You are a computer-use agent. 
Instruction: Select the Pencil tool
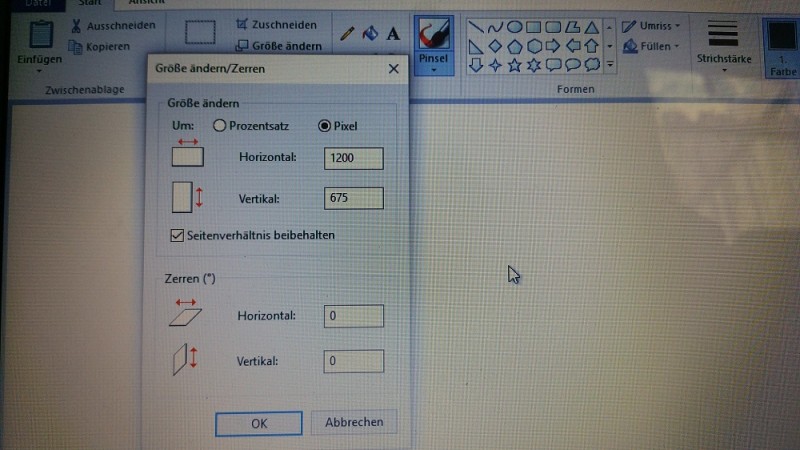coord(347,33)
